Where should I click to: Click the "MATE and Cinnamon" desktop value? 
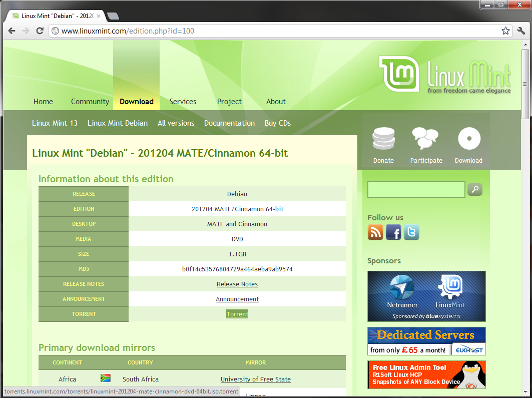coord(237,224)
